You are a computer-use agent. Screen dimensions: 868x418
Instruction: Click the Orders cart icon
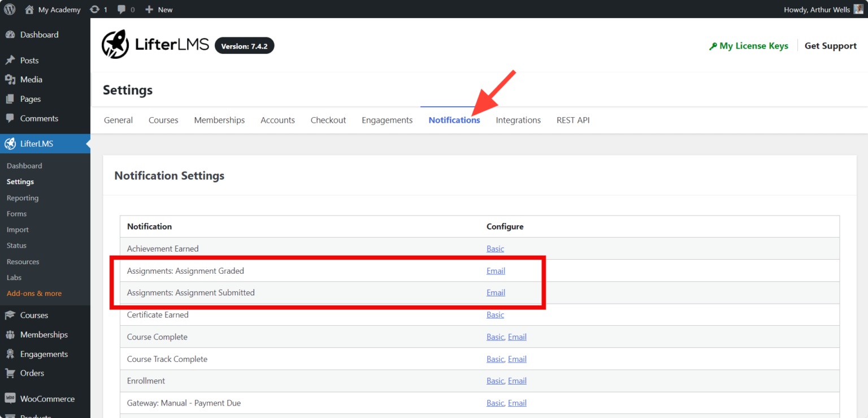point(10,373)
